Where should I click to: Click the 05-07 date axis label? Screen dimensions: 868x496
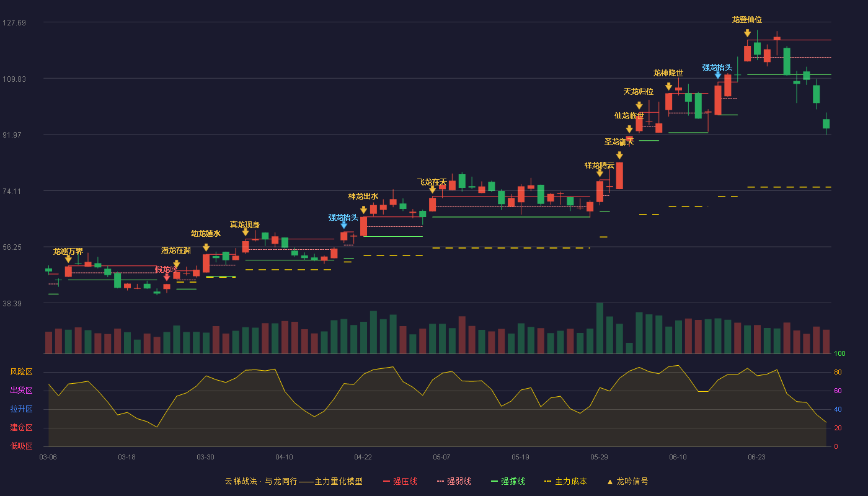pyautogui.click(x=441, y=457)
